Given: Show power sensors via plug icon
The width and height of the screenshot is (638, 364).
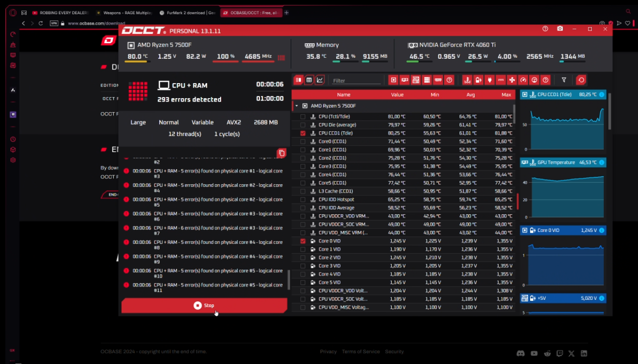Looking at the screenshot, I should click(x=489, y=80).
